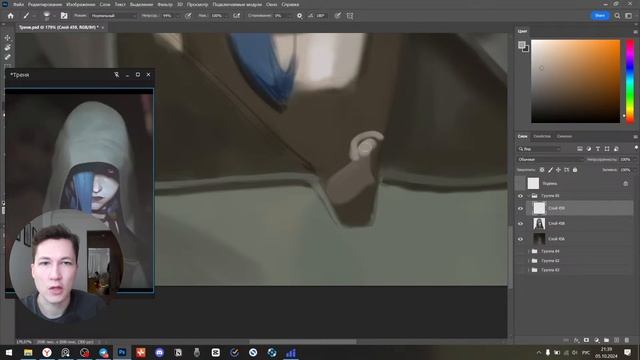Image resolution: width=640 pixels, height=360 pixels.
Task: Open Discord from the taskbar
Action: tap(159, 353)
